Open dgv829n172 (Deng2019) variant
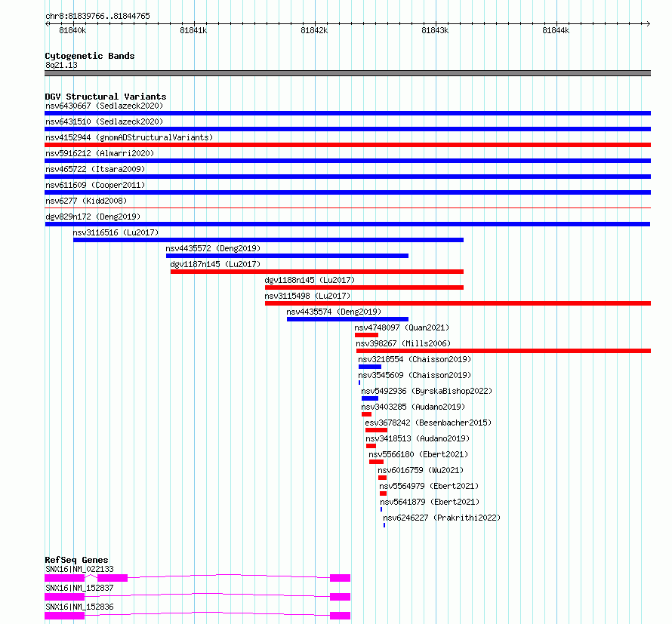Image resolution: width=672 pixels, height=624 pixels. 93,217
